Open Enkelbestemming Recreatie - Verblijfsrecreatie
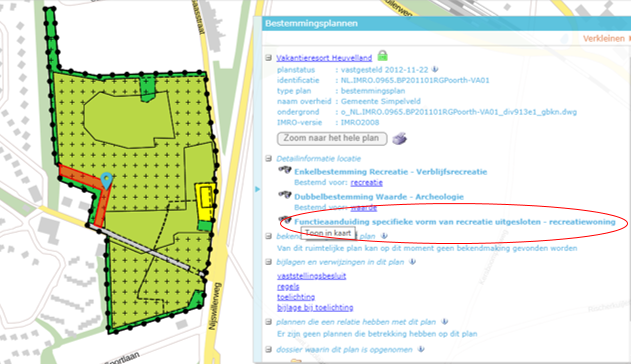The height and width of the screenshot is (364, 631). pyautogui.click(x=390, y=172)
